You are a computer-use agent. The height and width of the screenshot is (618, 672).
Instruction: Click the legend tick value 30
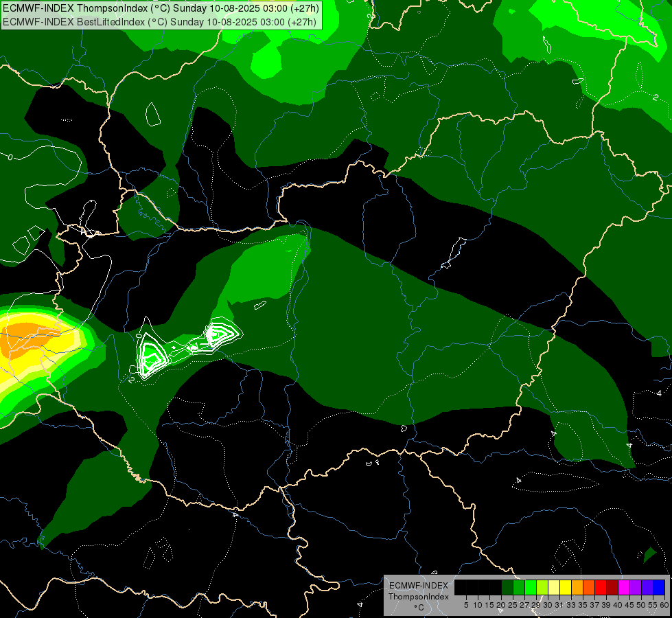point(548,605)
